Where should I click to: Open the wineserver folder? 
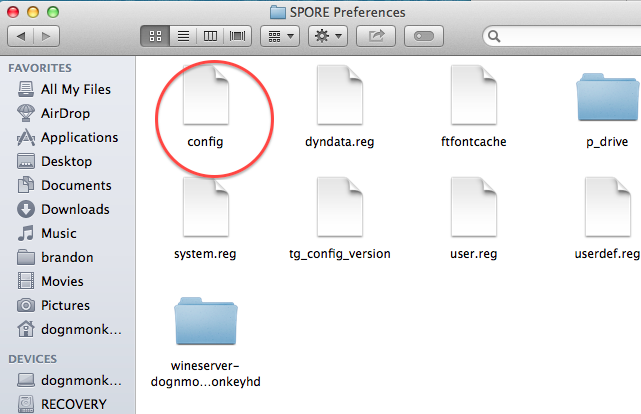(x=205, y=322)
